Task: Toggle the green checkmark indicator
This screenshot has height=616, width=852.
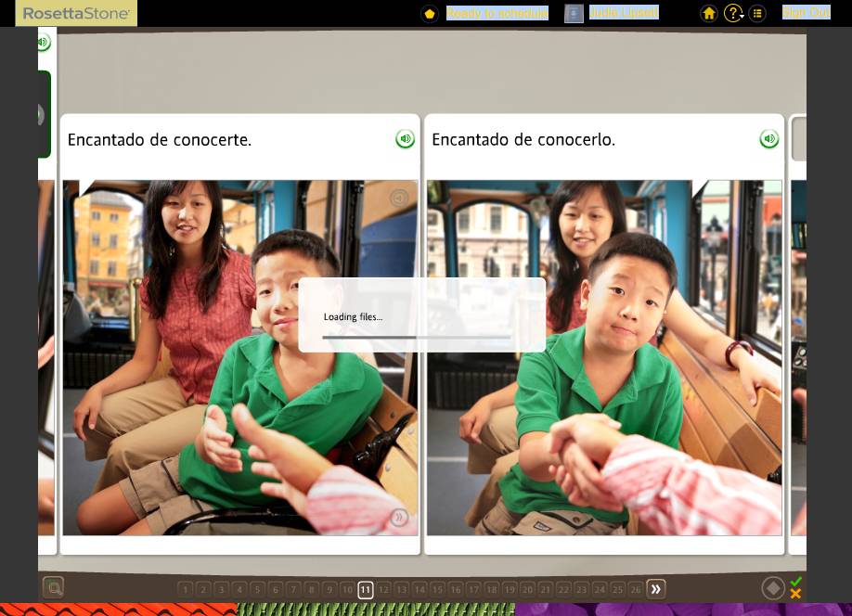Action: coord(796,582)
